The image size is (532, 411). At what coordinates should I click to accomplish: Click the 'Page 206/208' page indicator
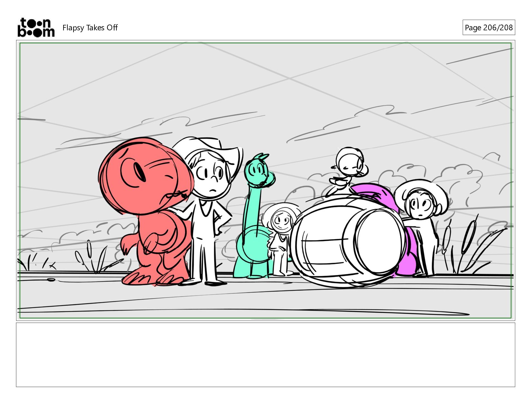pyautogui.click(x=488, y=27)
